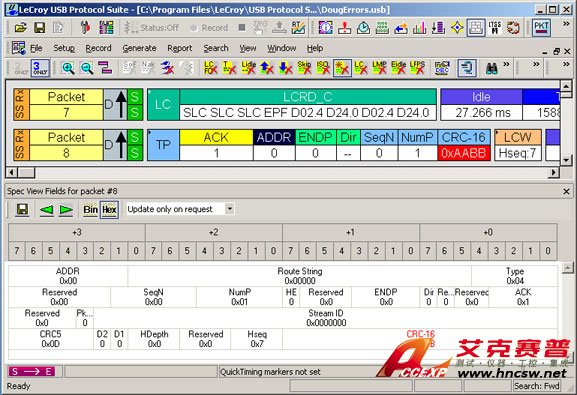577x395 pixels.
Task: Click the Zoom In magnifier icon
Action: point(68,68)
